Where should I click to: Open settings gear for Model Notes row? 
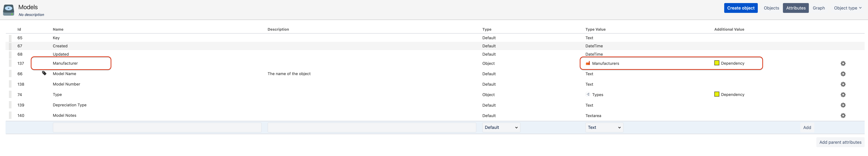pyautogui.click(x=843, y=116)
